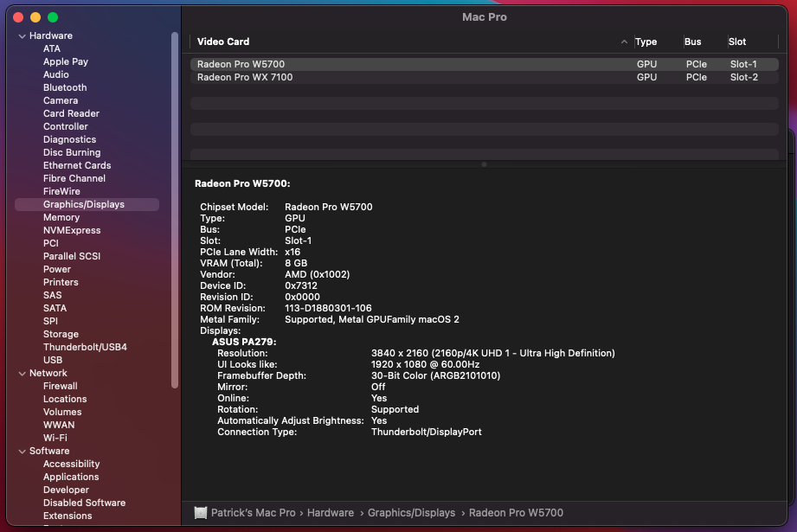
Task: Click the sidebar vertical scrollbar
Action: tap(175, 210)
